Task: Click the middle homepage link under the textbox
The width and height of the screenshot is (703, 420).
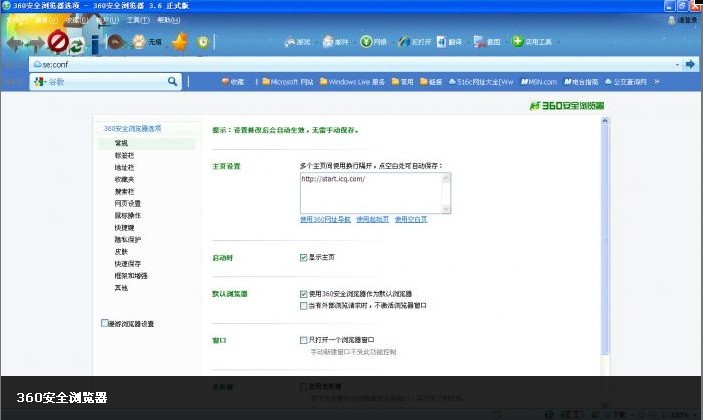Action: pos(373,220)
